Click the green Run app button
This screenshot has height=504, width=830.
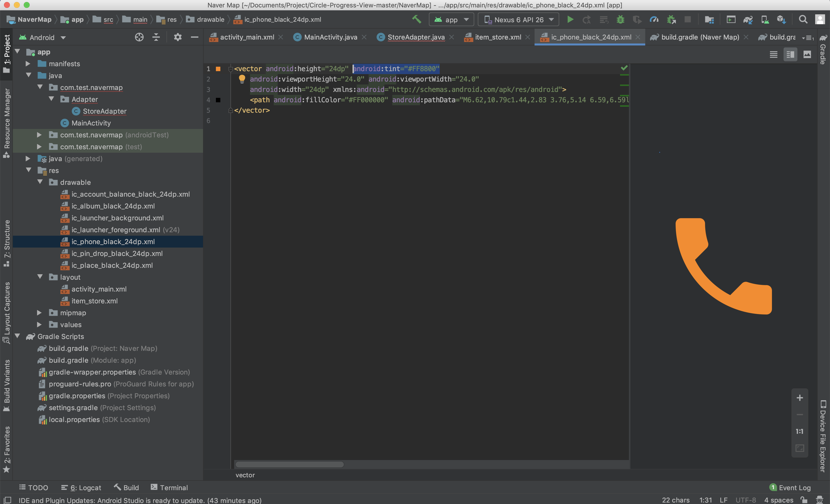[x=570, y=20]
